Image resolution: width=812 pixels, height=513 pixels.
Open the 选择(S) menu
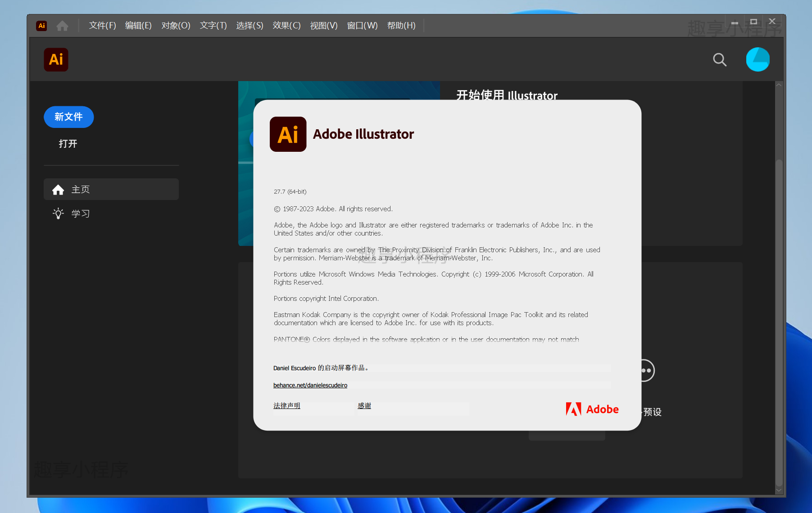[x=250, y=26]
